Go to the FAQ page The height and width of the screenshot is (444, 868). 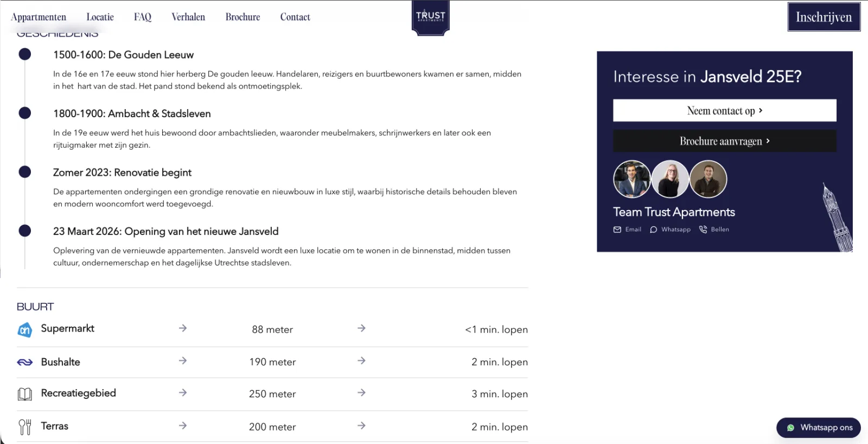click(143, 17)
